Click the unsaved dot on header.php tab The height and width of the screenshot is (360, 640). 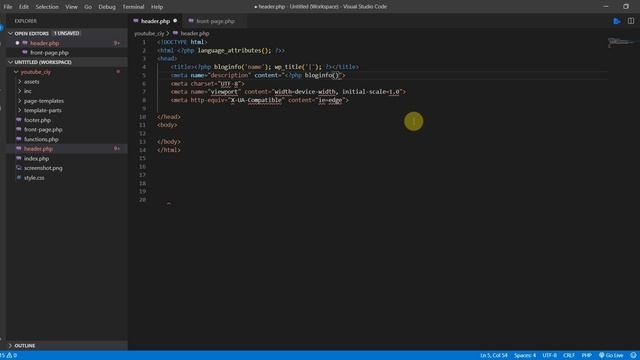click(175, 21)
